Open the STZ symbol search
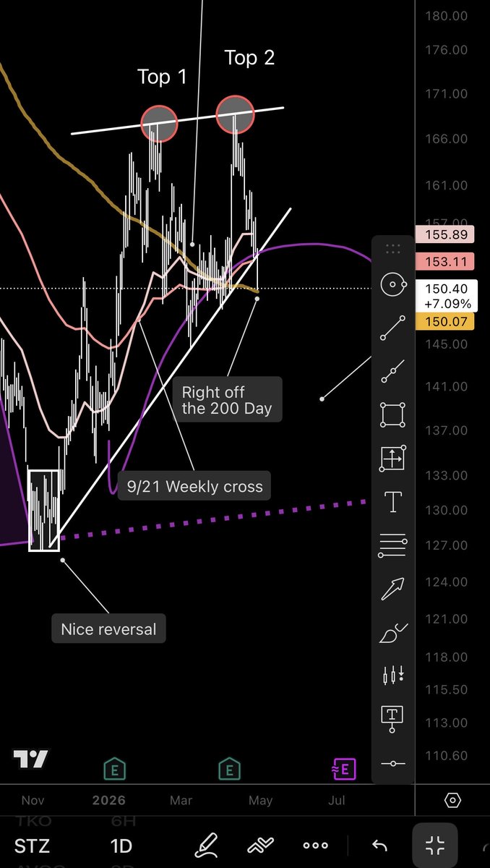490x868 pixels. (x=33, y=846)
